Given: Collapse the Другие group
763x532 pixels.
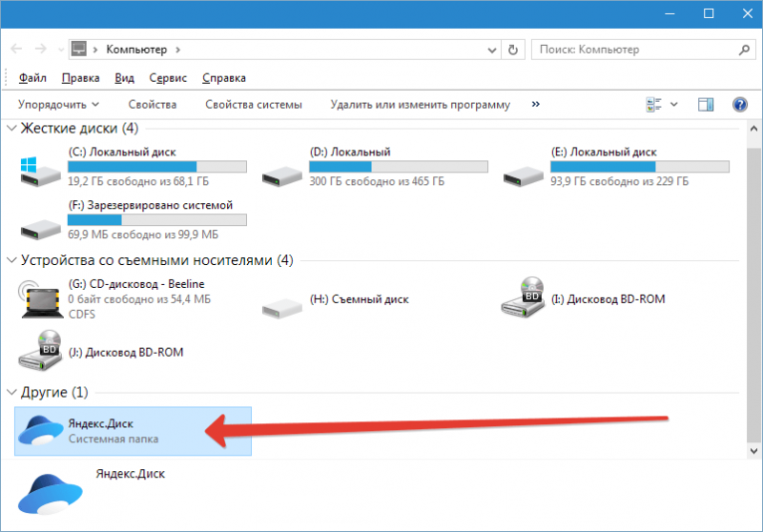Looking at the screenshot, I should (11, 392).
